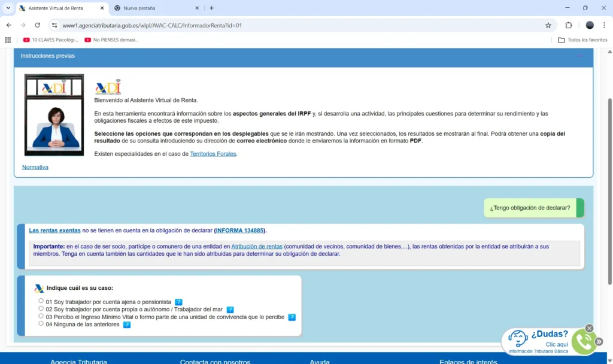
Task: Select option 02 trabajador autónomo
Action: [41, 308]
